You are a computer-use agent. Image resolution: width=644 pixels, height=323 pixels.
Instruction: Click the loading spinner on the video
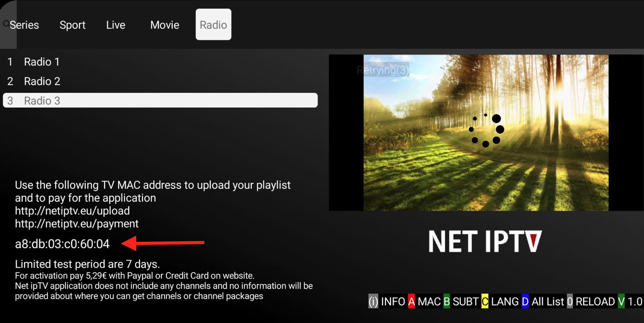click(486, 130)
